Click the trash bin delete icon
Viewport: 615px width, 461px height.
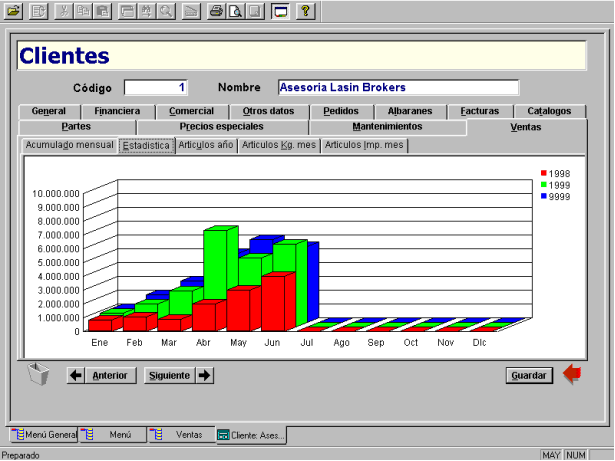click(38, 374)
